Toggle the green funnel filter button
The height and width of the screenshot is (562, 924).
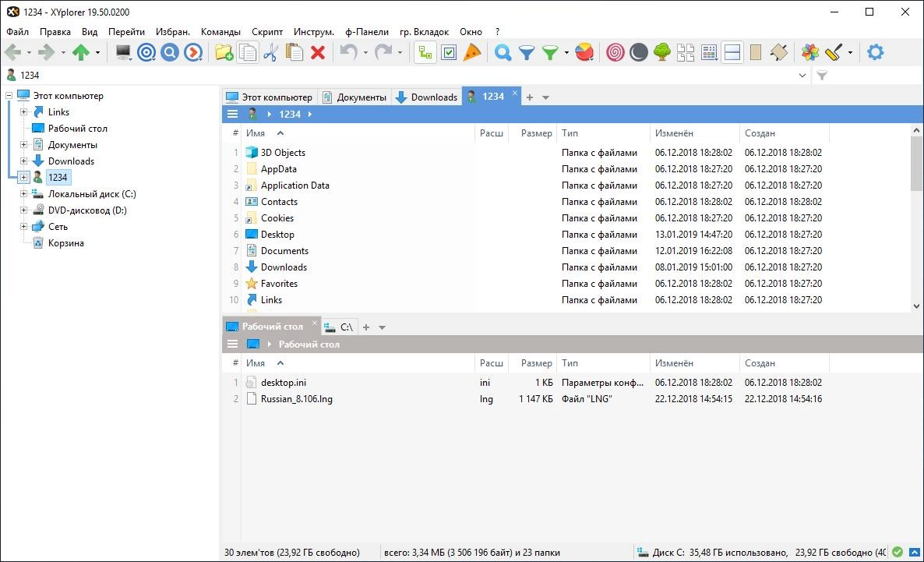coord(550,52)
